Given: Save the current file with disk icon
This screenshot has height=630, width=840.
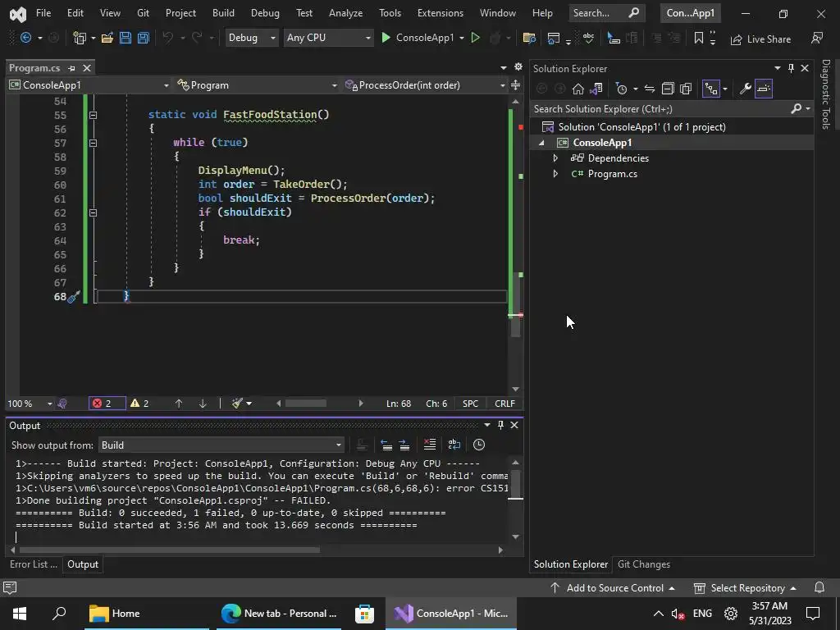Looking at the screenshot, I should [x=126, y=38].
